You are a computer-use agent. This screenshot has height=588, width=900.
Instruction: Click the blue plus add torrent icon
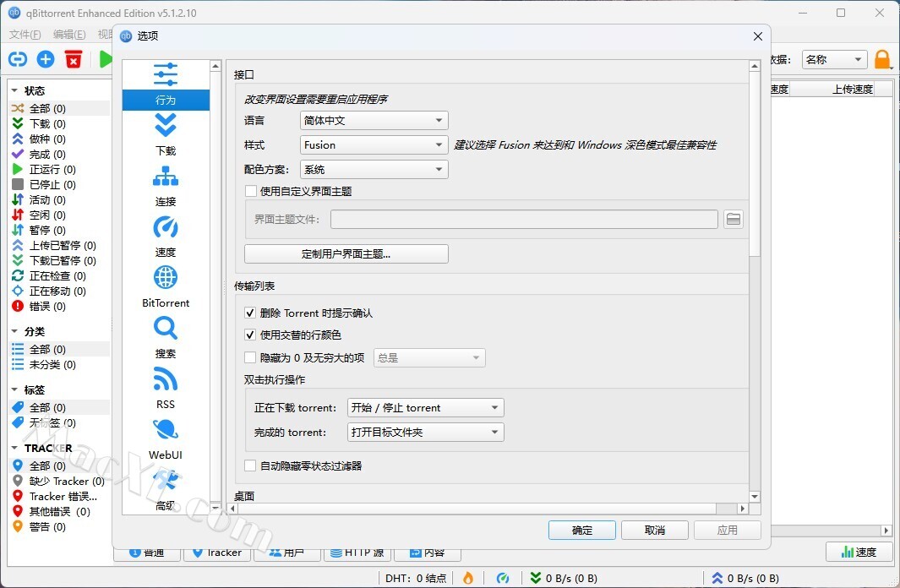tap(46, 59)
